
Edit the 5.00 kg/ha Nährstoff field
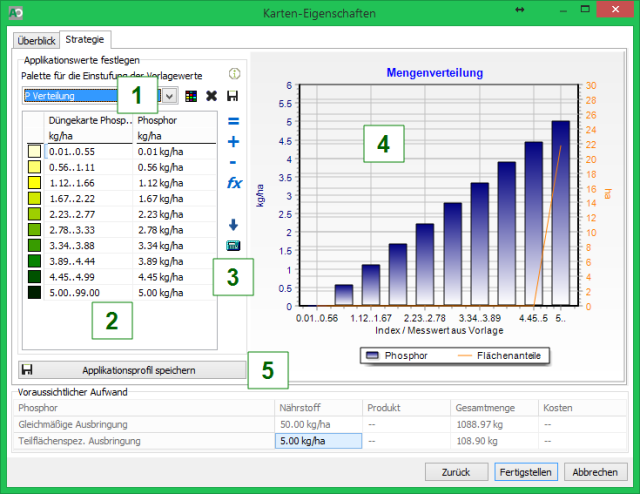tap(317, 441)
